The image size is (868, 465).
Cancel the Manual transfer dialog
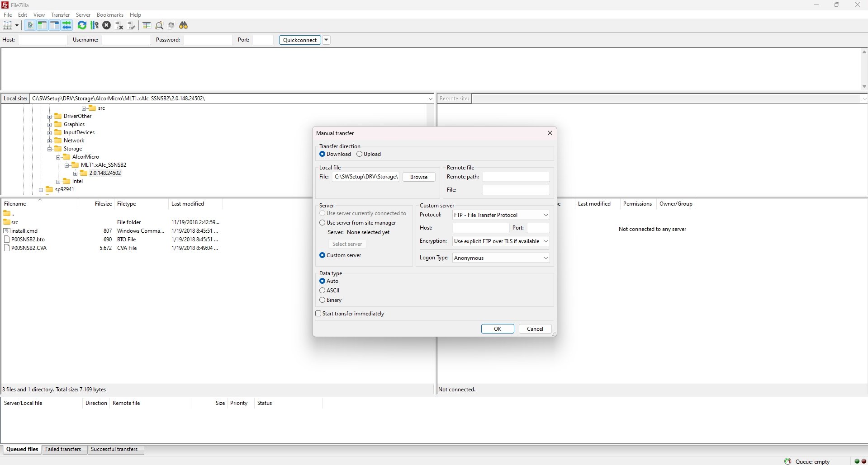(x=535, y=329)
